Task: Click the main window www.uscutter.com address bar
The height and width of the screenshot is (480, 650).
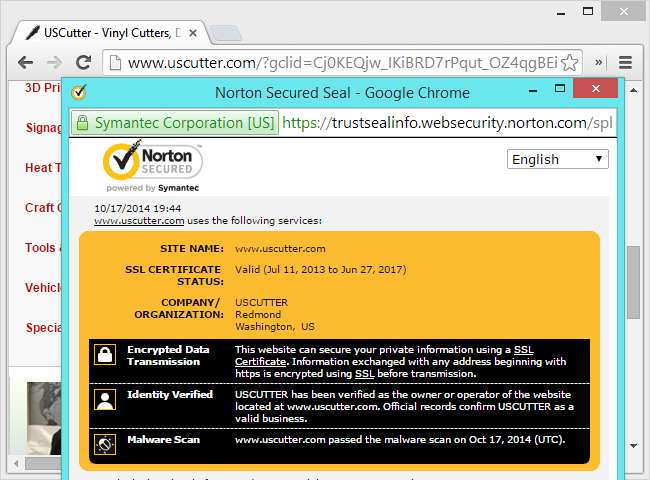Action: [330, 62]
